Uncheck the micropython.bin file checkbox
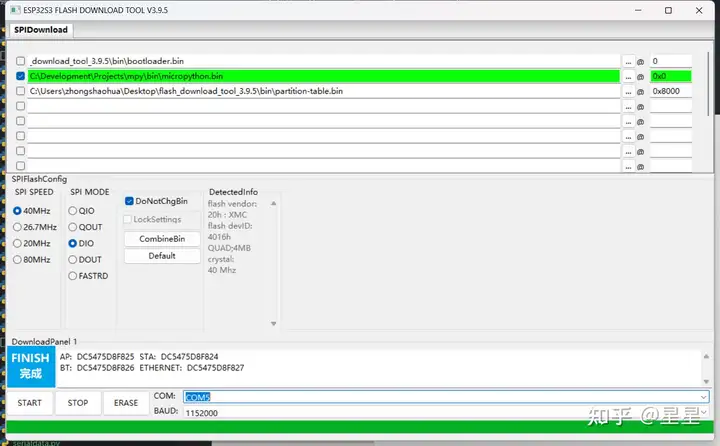The height and width of the screenshot is (446, 720). pyautogui.click(x=20, y=76)
